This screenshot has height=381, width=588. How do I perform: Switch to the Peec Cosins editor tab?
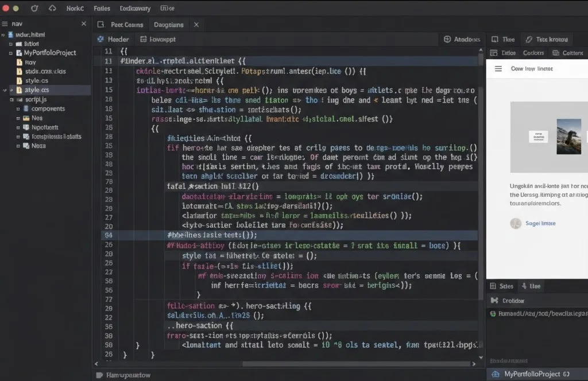pos(126,25)
